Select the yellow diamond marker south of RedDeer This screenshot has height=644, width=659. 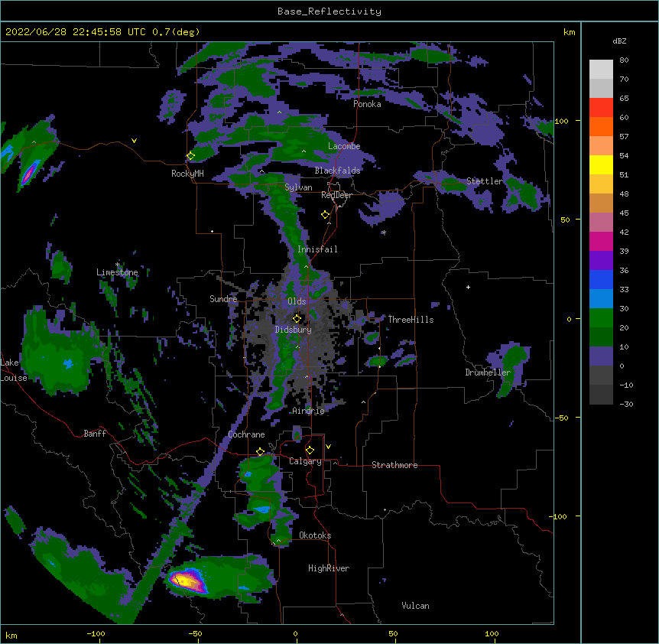(x=325, y=215)
